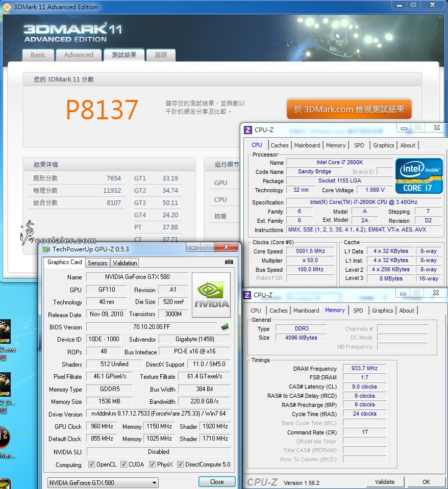
Task: Open Memory tab in top CPU-Z window
Action: [x=336, y=145]
